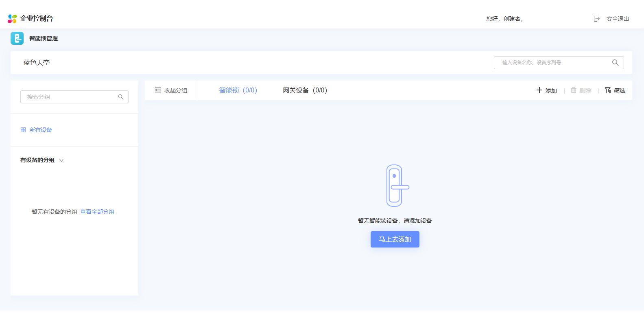This screenshot has height=322, width=644.
Task: Click the device search magnifier icon
Action: click(x=615, y=63)
